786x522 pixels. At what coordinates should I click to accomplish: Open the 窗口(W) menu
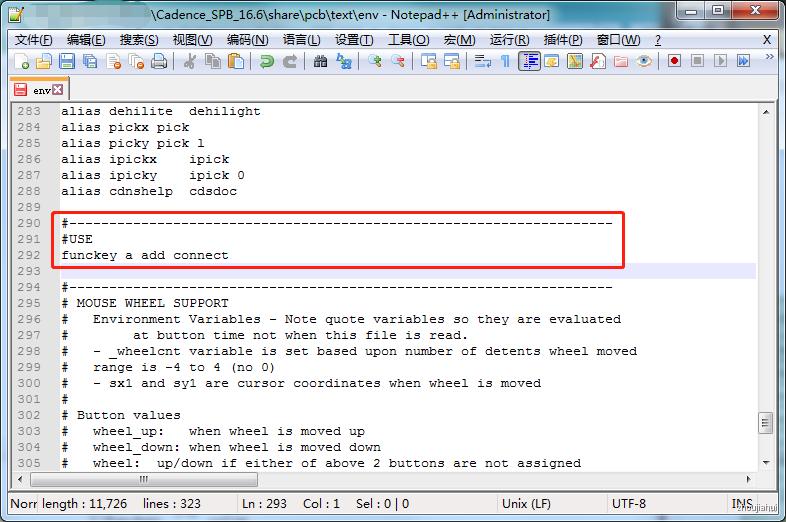pos(619,40)
